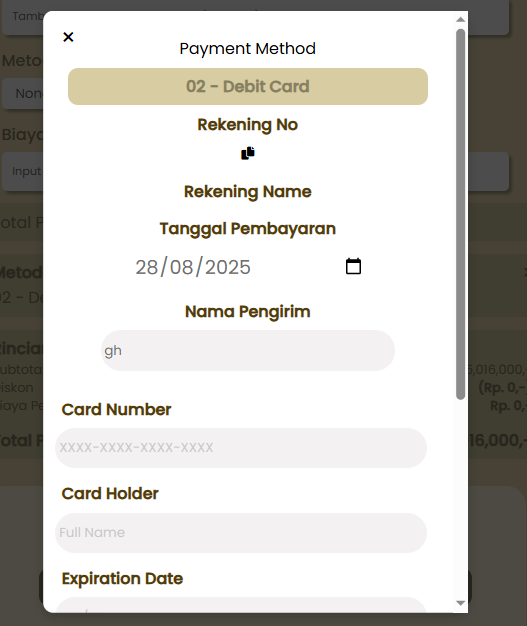Click the Card Holder Full Name field

tap(241, 533)
